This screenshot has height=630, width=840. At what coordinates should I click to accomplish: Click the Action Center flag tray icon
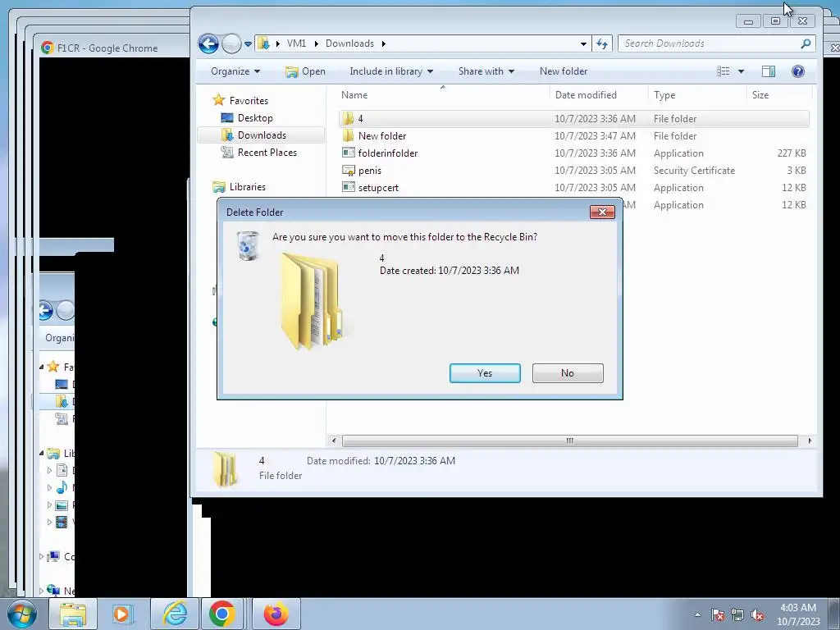pos(718,614)
